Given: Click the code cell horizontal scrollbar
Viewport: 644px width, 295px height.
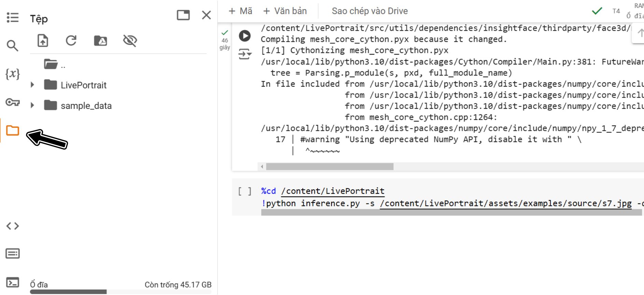Looking at the screenshot, I should pyautogui.click(x=451, y=212).
